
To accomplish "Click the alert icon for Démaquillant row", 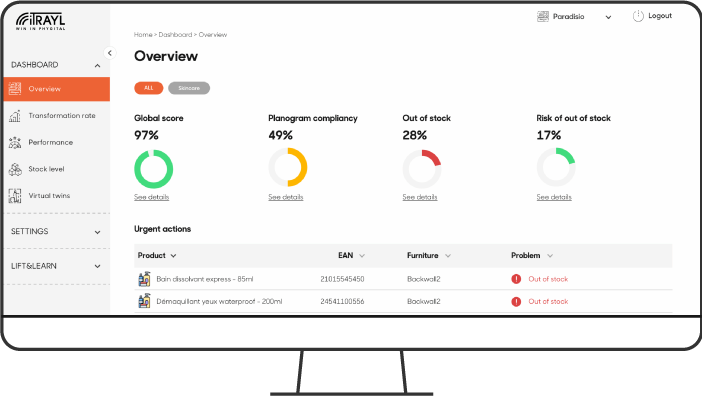I will [516, 301].
